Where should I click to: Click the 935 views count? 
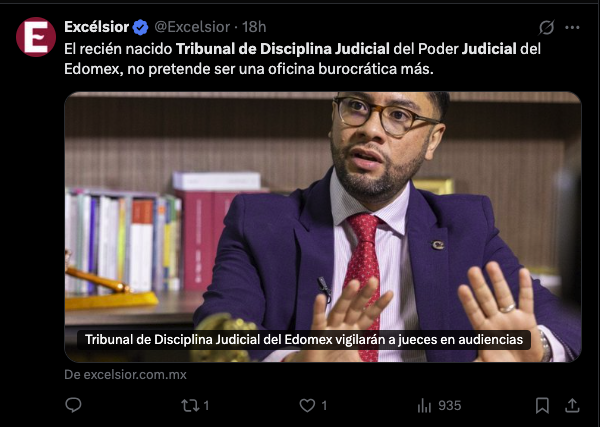point(449,406)
